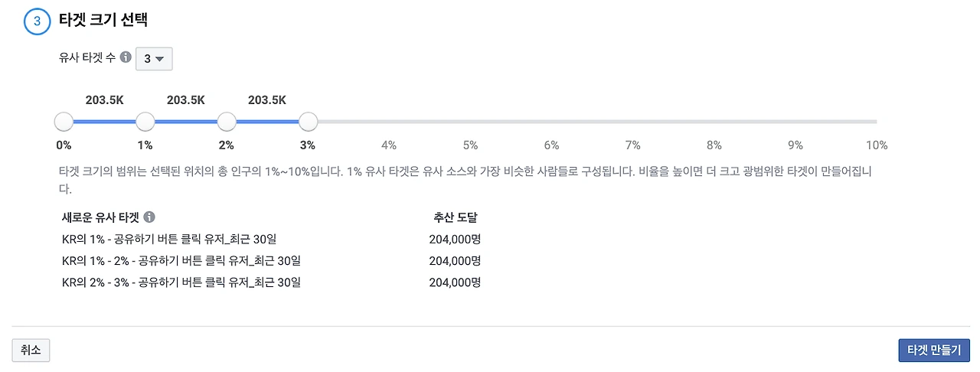Click info icon next to 유사 타겟 수
Screen dimensions: 980x372
pos(126,57)
